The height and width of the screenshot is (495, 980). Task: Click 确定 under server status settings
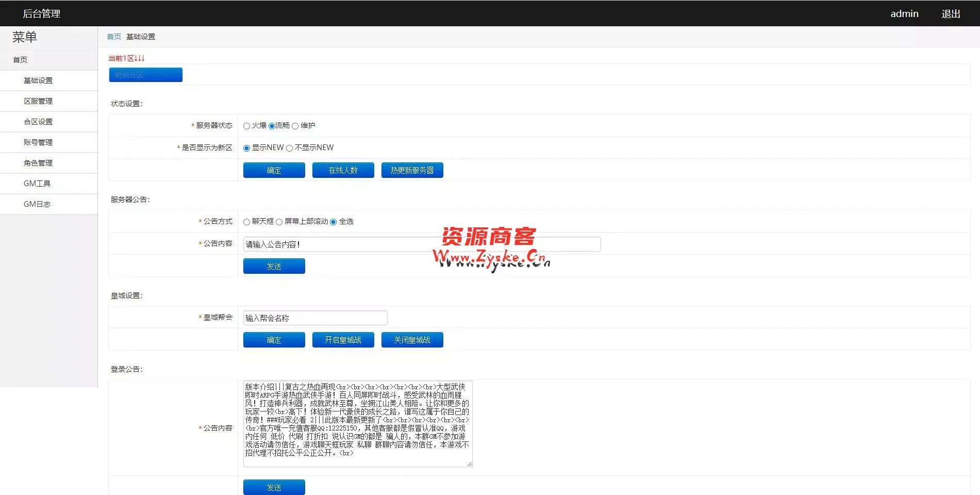click(x=274, y=170)
